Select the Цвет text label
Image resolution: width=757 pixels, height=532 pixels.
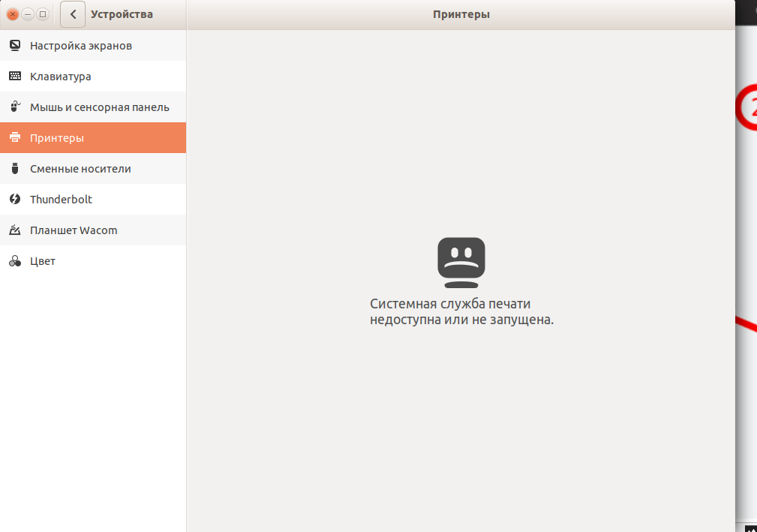pos(43,261)
